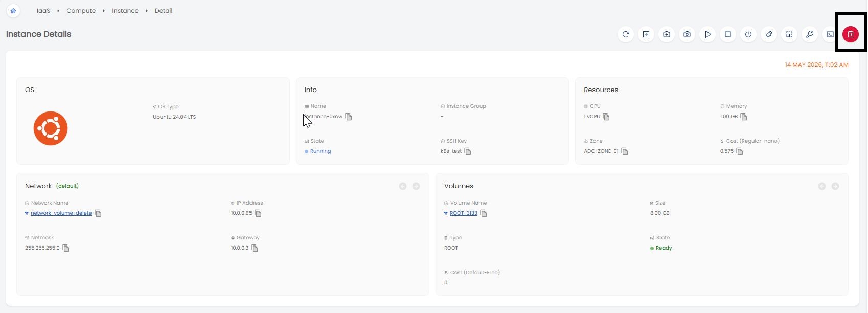This screenshot has width=868, height=313.
Task: Click the Cost (Default-Free) label
Action: 475,273
